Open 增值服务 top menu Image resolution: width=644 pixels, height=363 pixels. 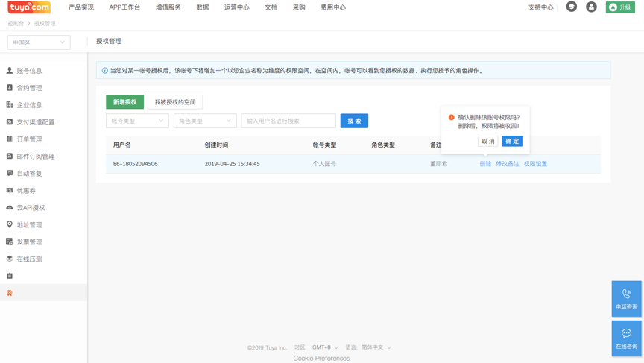(168, 7)
